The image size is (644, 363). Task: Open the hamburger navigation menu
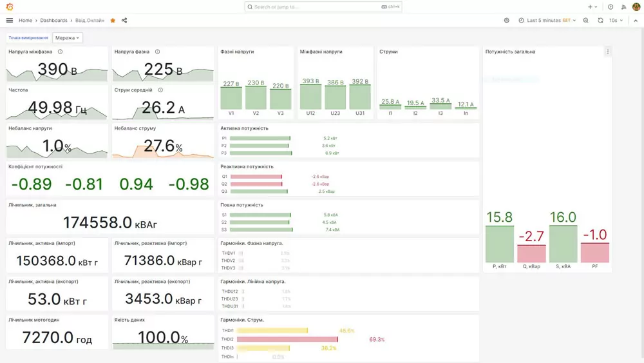(10, 20)
